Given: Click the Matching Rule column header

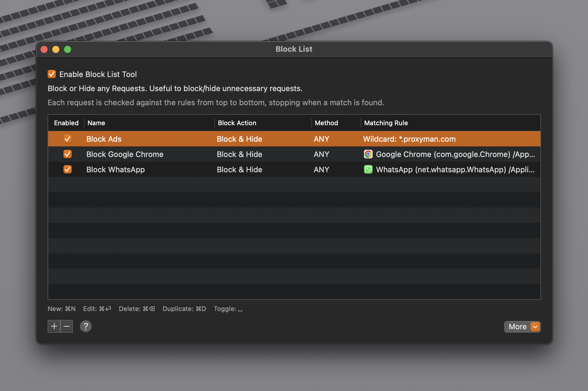Looking at the screenshot, I should tap(386, 123).
